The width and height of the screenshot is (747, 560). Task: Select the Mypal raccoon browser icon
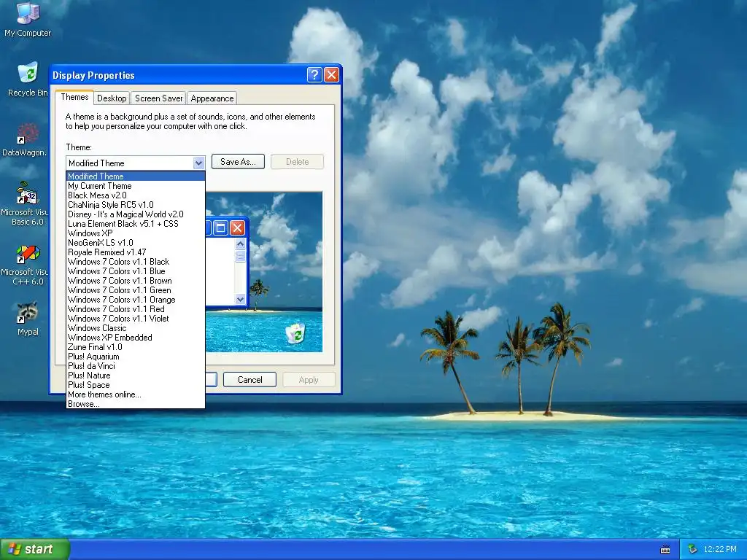tap(28, 319)
